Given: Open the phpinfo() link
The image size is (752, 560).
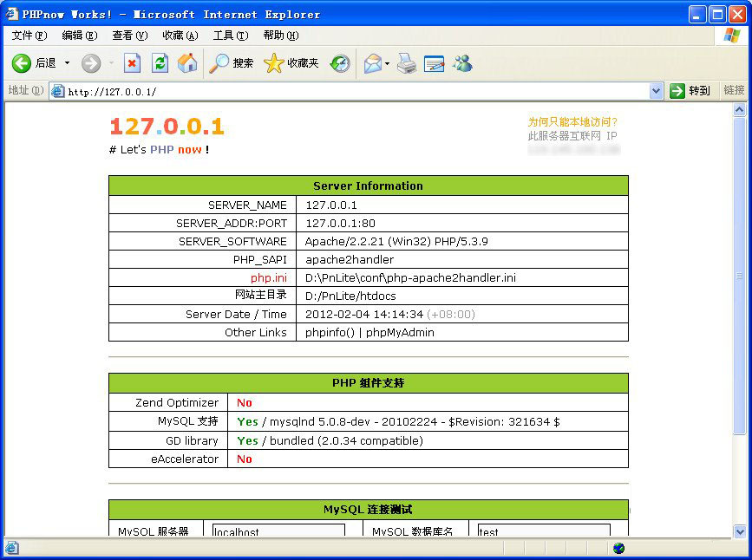Looking at the screenshot, I should [x=330, y=332].
